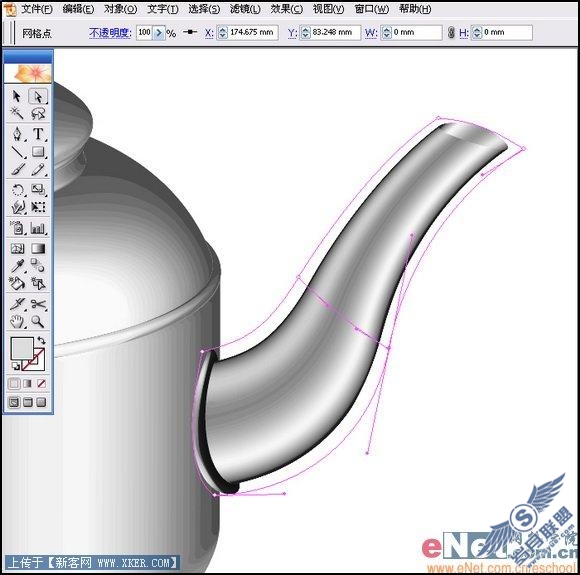This screenshot has width=580, height=575.
Task: Set paint mode to None
Action: pos(41,383)
